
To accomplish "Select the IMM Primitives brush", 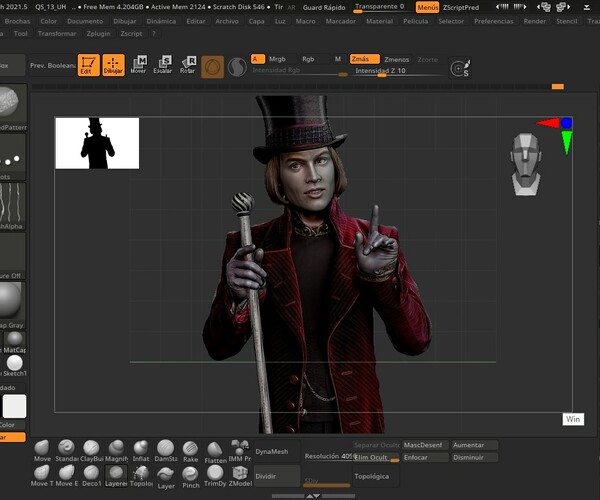I will 240,451.
